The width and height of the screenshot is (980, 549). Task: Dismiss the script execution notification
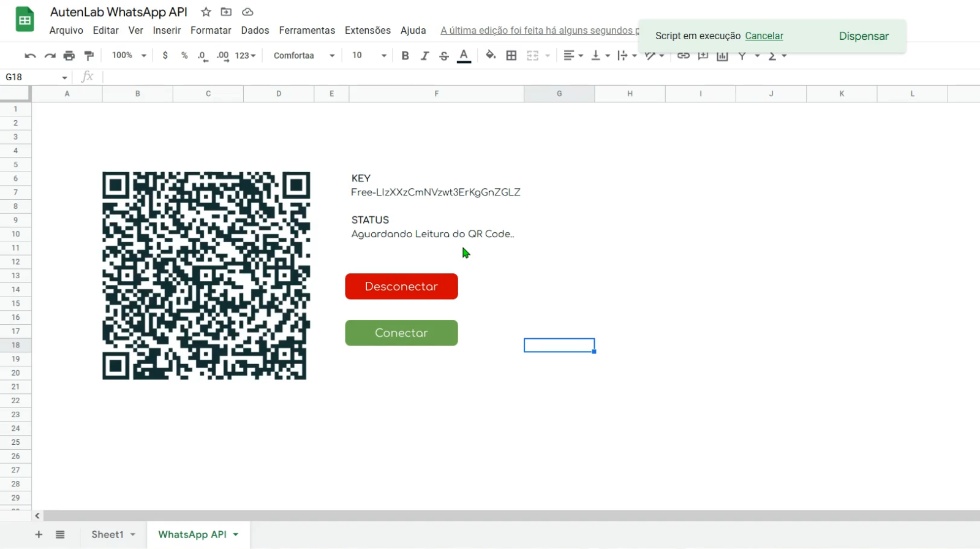coord(864,36)
